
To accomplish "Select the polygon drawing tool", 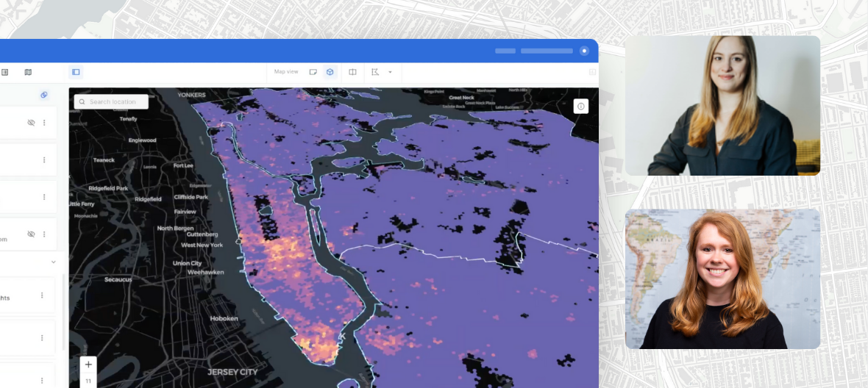I will point(375,72).
